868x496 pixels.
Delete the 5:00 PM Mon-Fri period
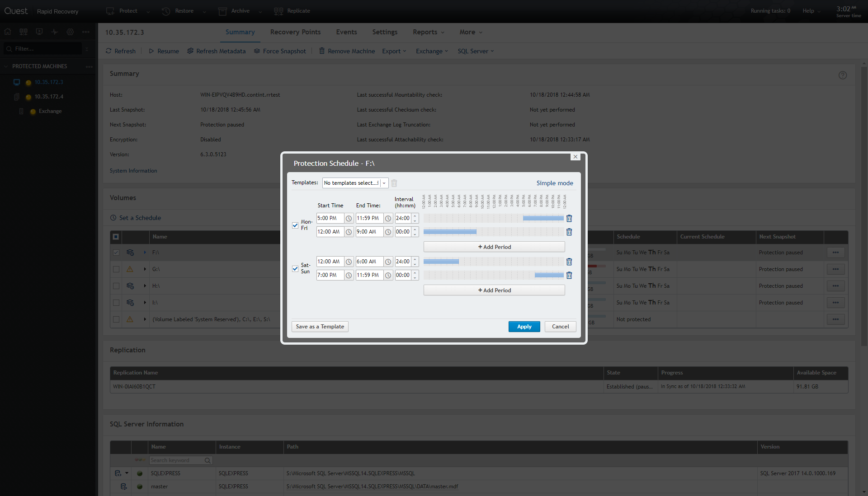569,219
